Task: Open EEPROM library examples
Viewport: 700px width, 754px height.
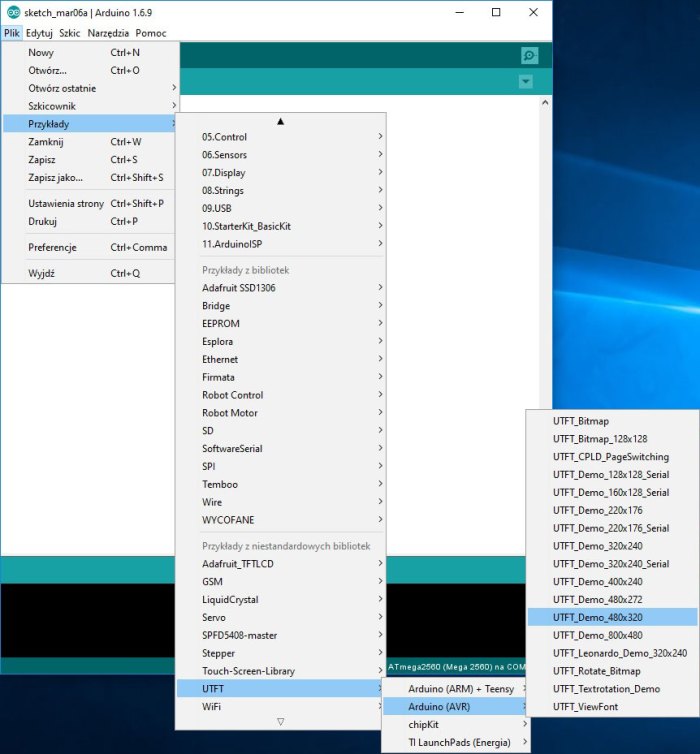Action: (281, 323)
